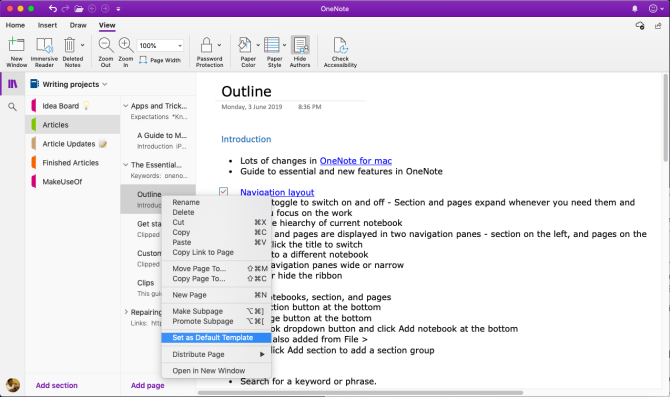This screenshot has height=397, width=670.
Task: Collapse the Apps and Tricks page group
Action: coord(126,106)
